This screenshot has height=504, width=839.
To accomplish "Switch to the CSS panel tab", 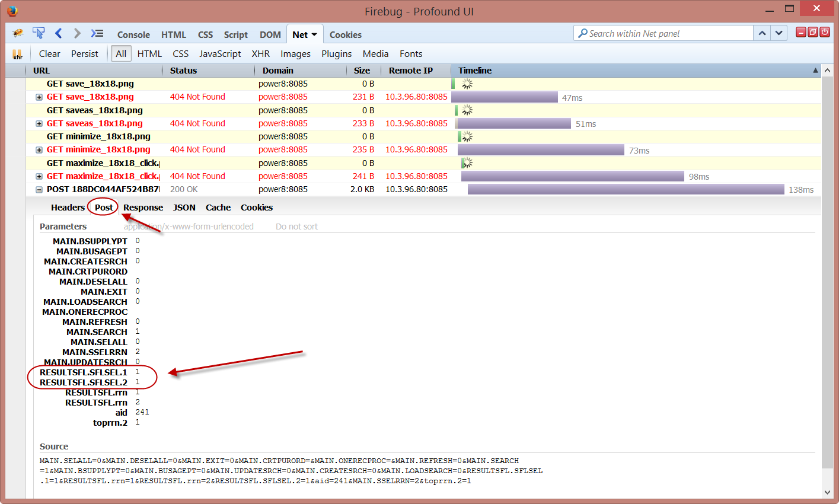I will coord(205,34).
